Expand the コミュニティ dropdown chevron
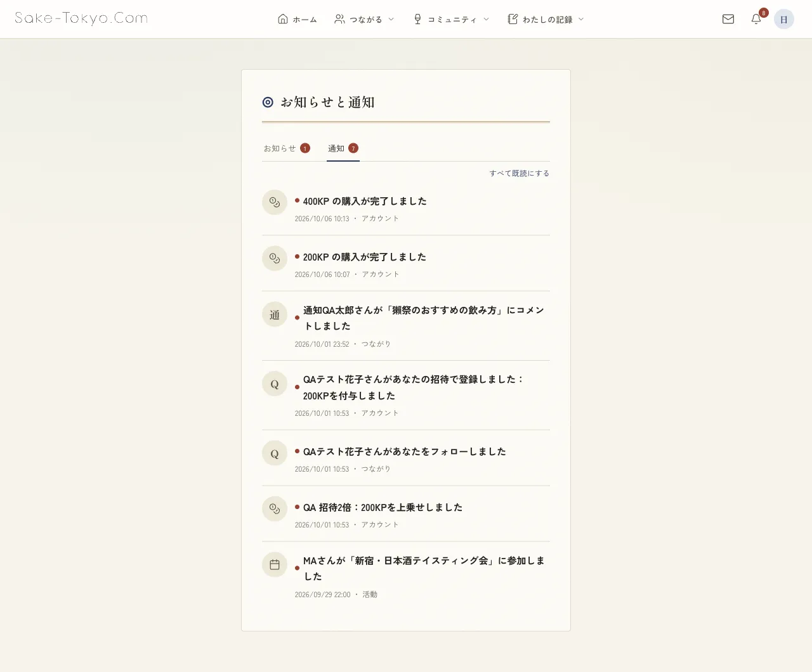Screen dimensions: 812x672 pyautogui.click(x=486, y=19)
